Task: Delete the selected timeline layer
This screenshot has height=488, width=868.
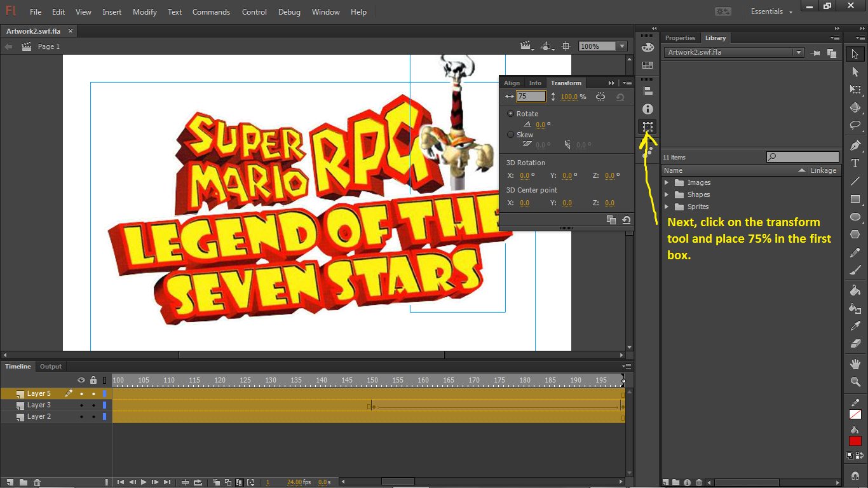Action: pyautogui.click(x=37, y=483)
